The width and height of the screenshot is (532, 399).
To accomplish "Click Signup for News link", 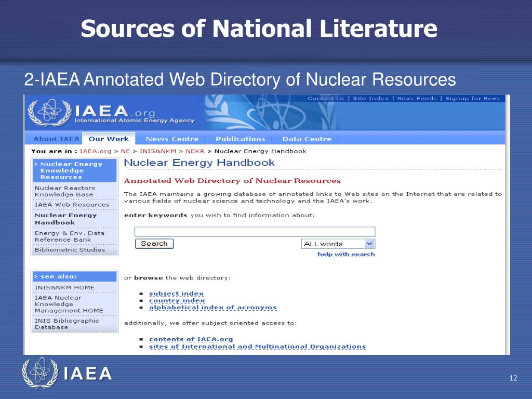I will tap(473, 98).
